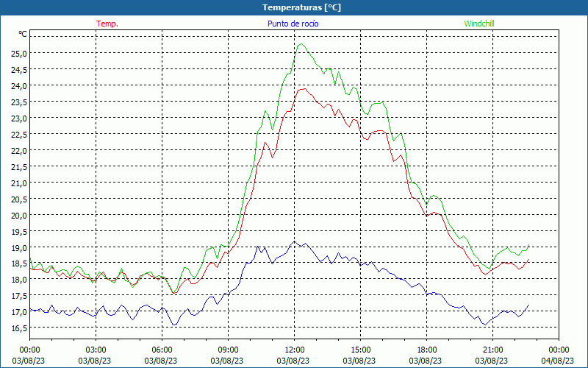Click the 22,0 value on the y-axis
Image resolution: width=588 pixels, height=368 pixels.
(19, 151)
